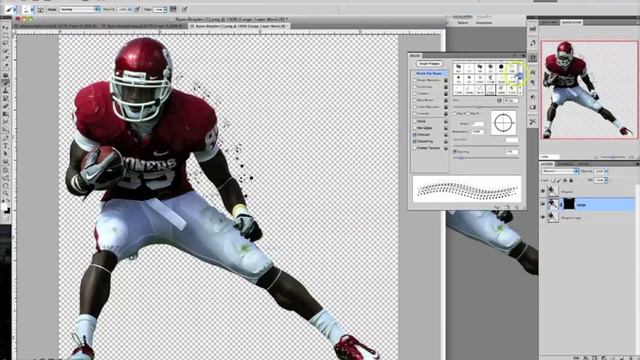Click the Roundness input field
Image resolution: width=640 pixels, height=360 pixels.
(x=477, y=132)
